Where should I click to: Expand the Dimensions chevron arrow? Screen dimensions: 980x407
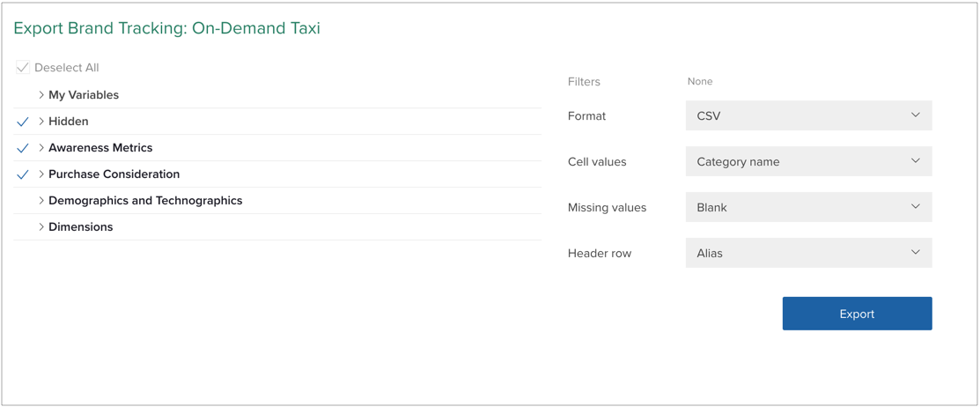click(x=41, y=226)
